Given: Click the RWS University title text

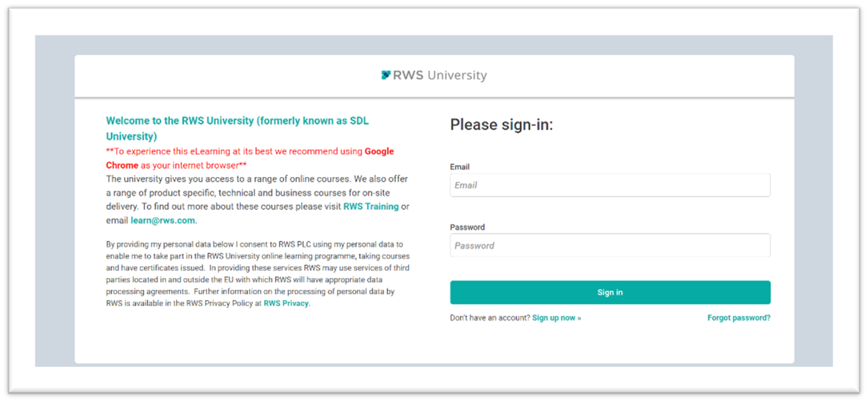Looking at the screenshot, I should tap(440, 75).
